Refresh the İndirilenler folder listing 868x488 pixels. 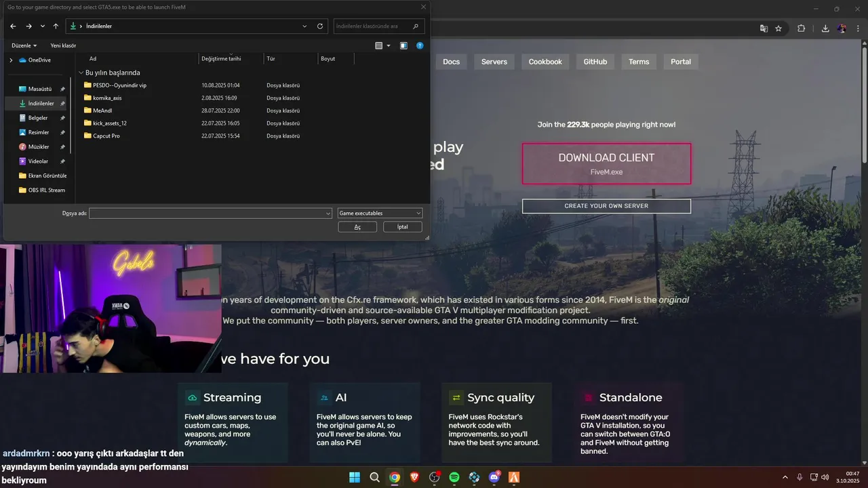pyautogui.click(x=320, y=26)
